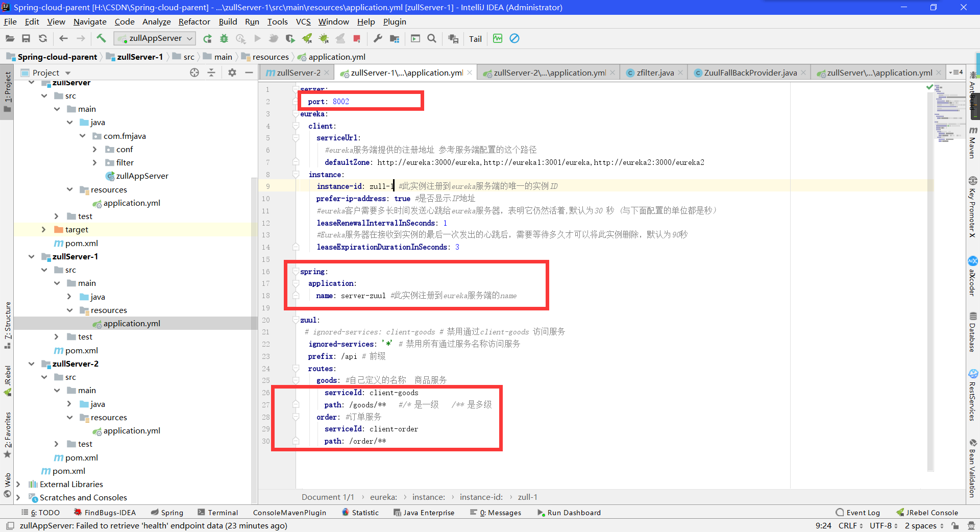This screenshot has width=980, height=532.
Task: Open the 2 spaces indent dropdown
Action: pyautogui.click(x=924, y=525)
